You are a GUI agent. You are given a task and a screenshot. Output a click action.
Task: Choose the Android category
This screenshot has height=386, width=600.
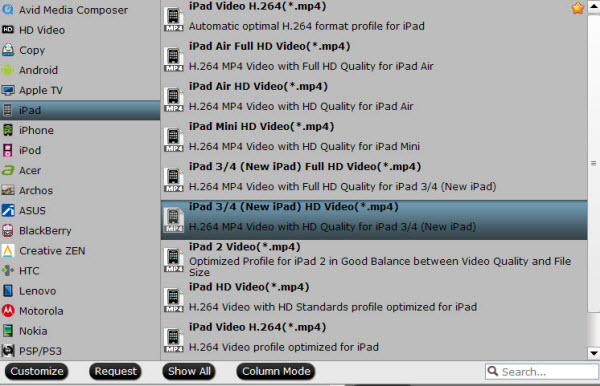tap(80, 70)
